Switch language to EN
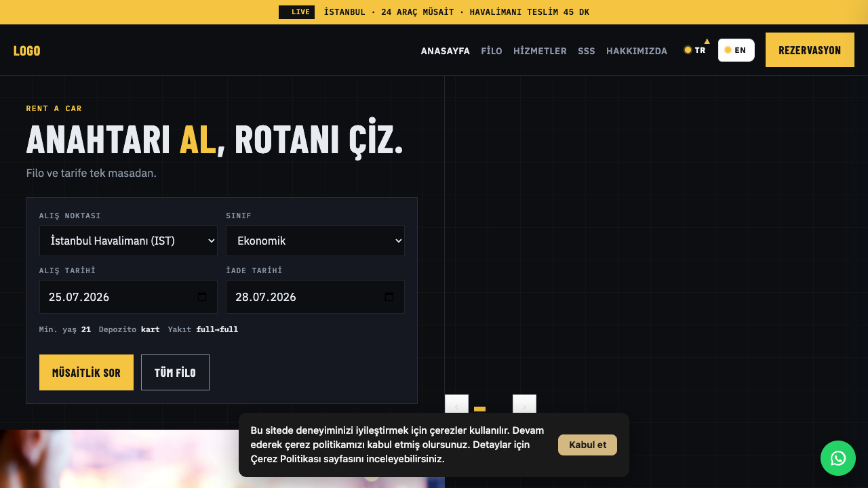Image resolution: width=868 pixels, height=488 pixels. click(736, 50)
